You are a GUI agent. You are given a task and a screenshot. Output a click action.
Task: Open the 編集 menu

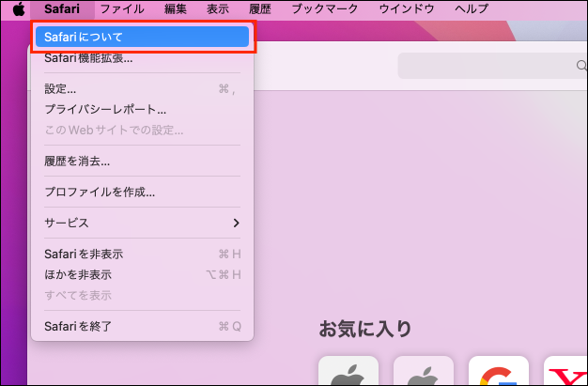pyautogui.click(x=176, y=9)
